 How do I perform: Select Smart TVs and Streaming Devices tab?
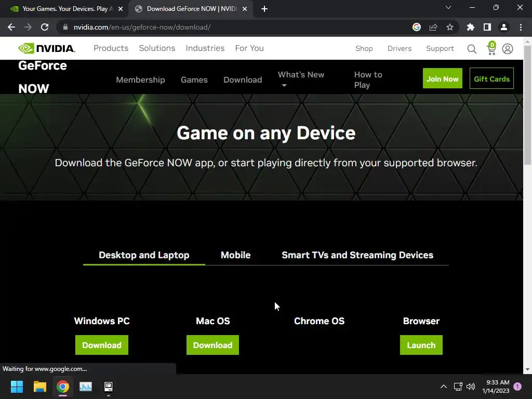pyautogui.click(x=357, y=255)
